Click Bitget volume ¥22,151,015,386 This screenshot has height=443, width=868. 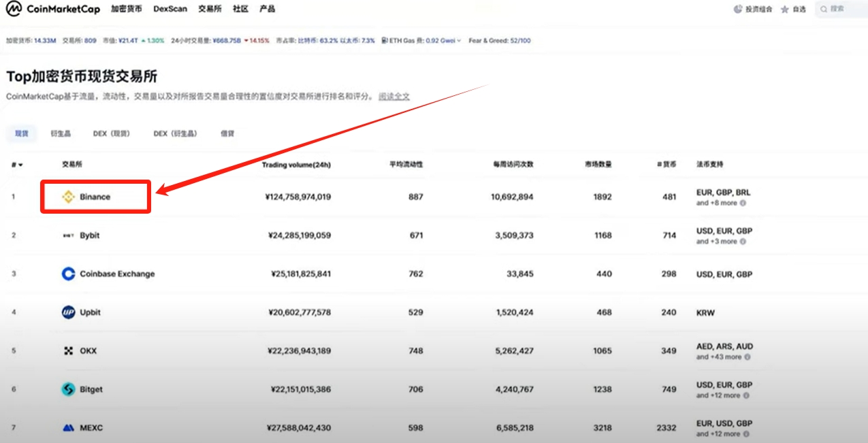[300, 389]
